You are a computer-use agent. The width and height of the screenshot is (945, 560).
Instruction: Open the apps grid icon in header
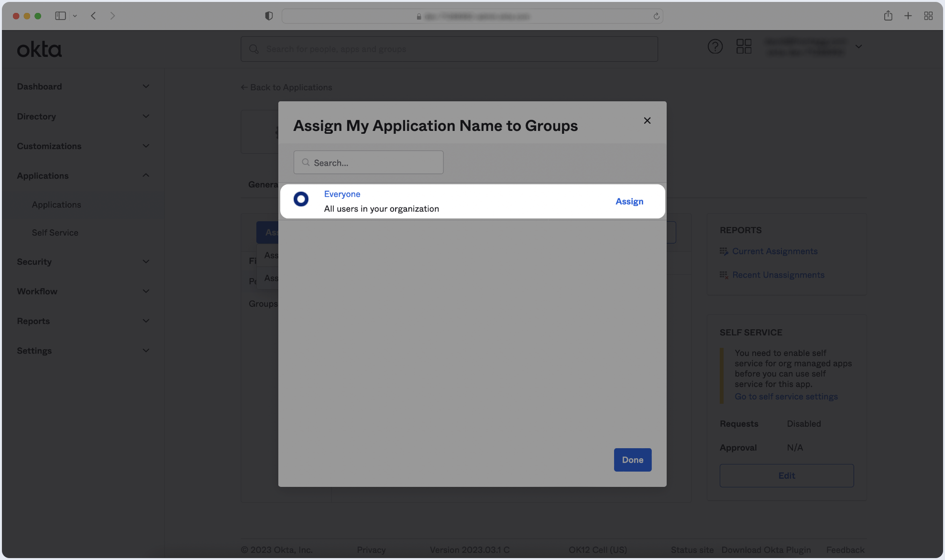click(744, 47)
